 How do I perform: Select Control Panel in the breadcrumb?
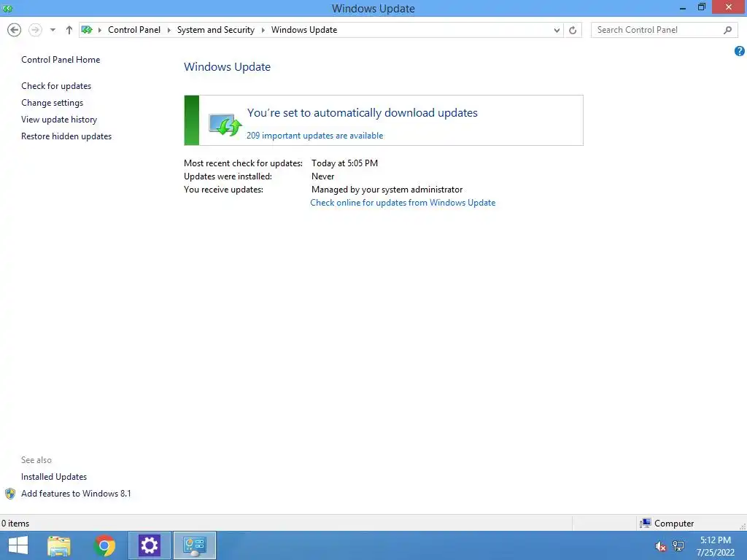134,29
